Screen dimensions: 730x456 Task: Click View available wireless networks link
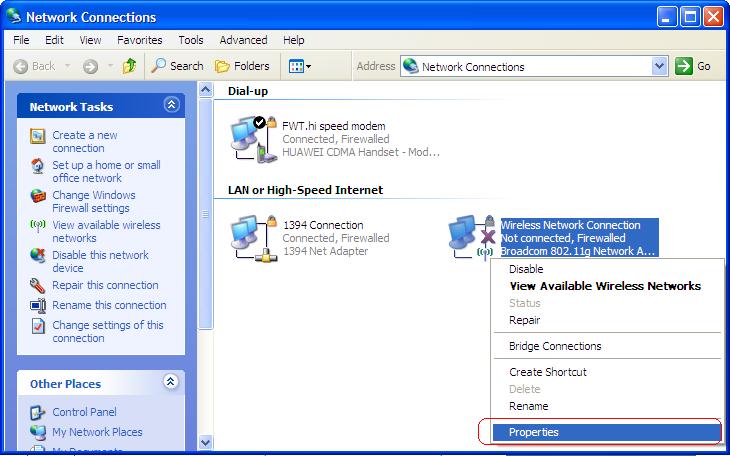pyautogui.click(x=106, y=231)
